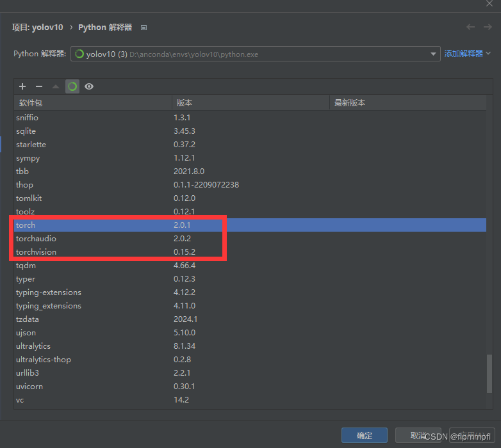Screen dimensions: 501x448
Task: Open the 添加解释器 link
Action: 463,54
